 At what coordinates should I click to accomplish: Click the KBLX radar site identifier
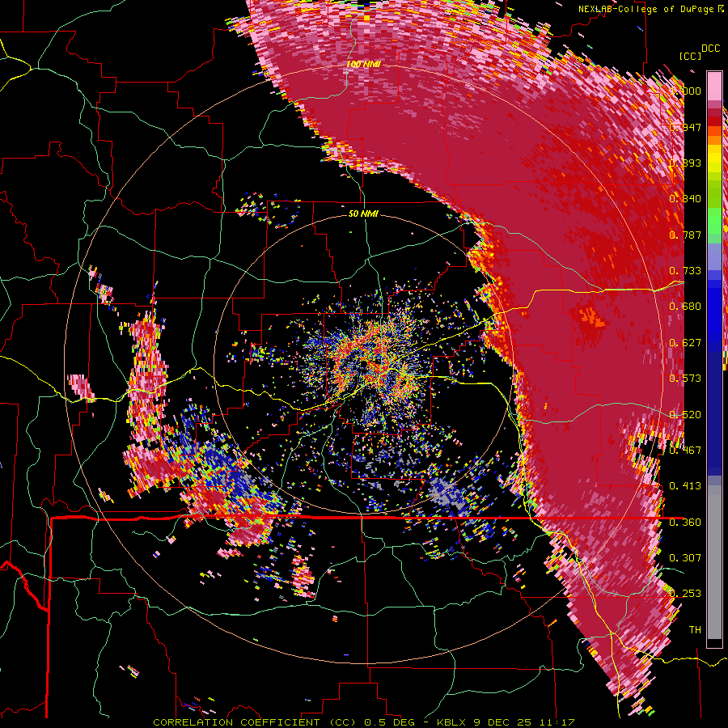click(451, 722)
